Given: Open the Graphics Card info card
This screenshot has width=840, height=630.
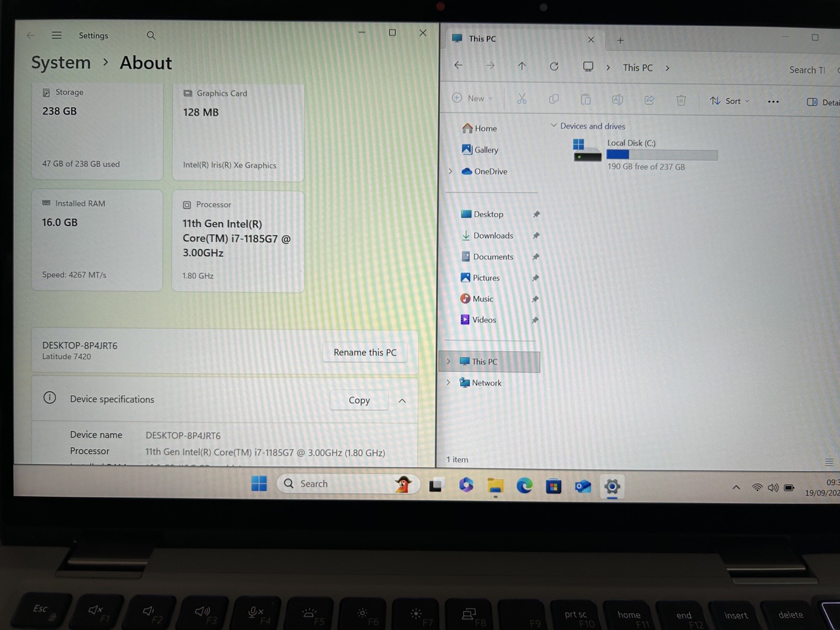Looking at the screenshot, I should pos(238,132).
